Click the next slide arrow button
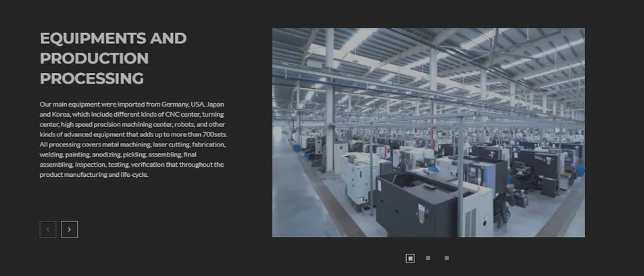The height and width of the screenshot is (276, 644). coord(69,229)
